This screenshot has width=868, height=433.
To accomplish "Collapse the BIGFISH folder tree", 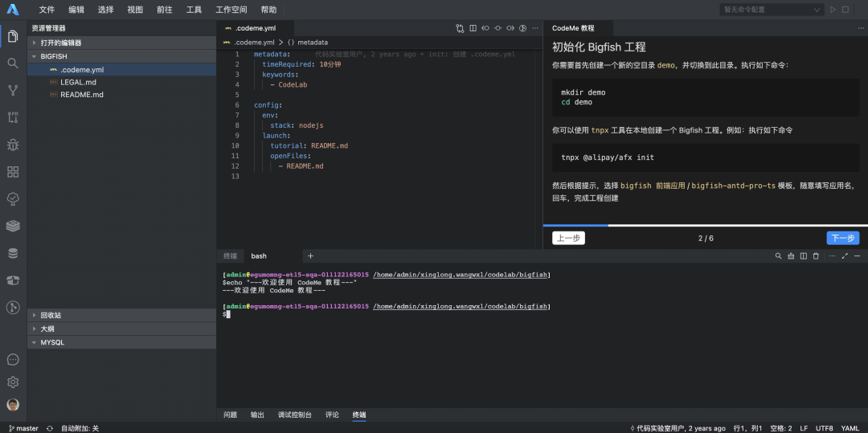I will [54, 56].
